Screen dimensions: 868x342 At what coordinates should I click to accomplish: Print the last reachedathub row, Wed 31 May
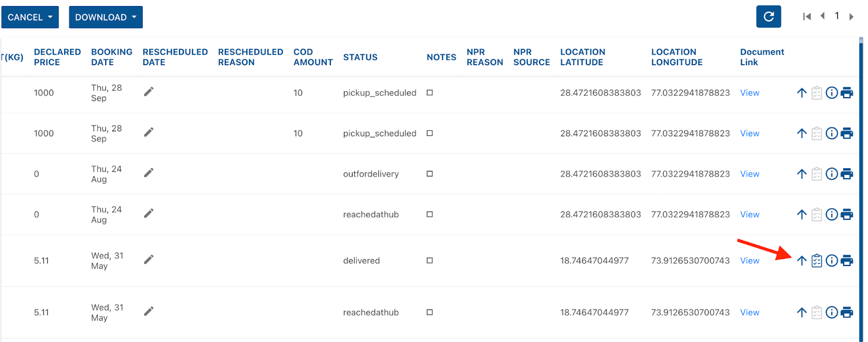846,313
